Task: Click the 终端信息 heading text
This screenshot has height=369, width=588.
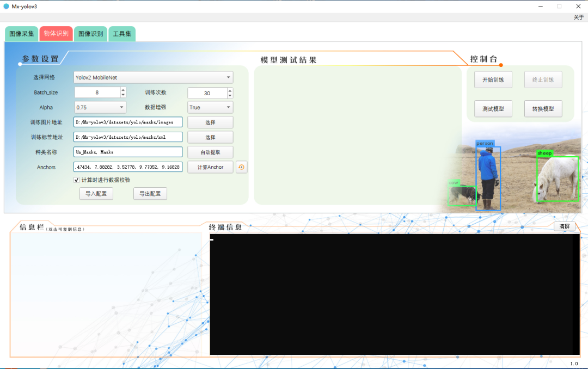Action: coord(225,227)
